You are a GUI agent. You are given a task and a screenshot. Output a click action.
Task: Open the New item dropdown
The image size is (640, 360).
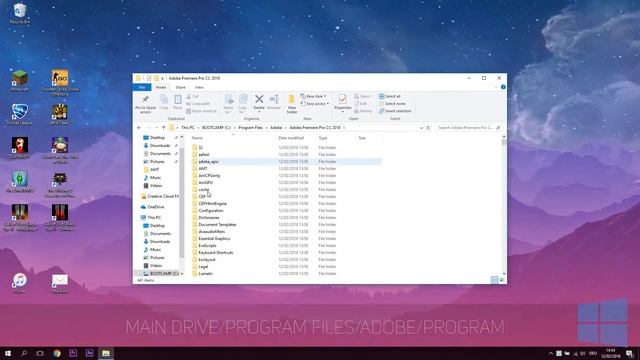[313, 96]
